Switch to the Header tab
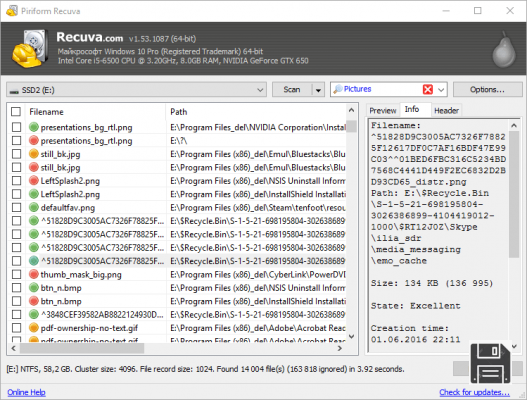527x400 pixels. coord(446,111)
